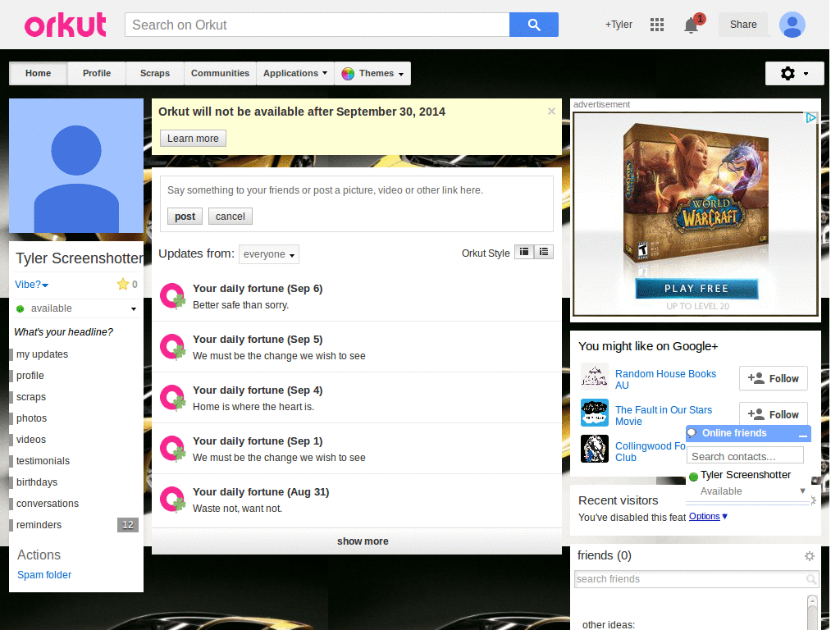This screenshot has width=840, height=630.
Task: Click the search friends magnifier icon
Action: tap(811, 579)
